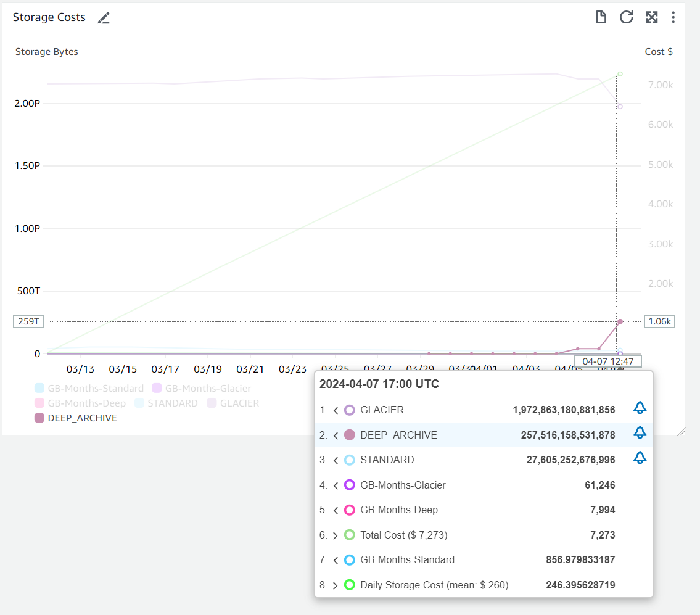This screenshot has height=615, width=700.
Task: Open the widget actions kebab menu
Action: [673, 17]
